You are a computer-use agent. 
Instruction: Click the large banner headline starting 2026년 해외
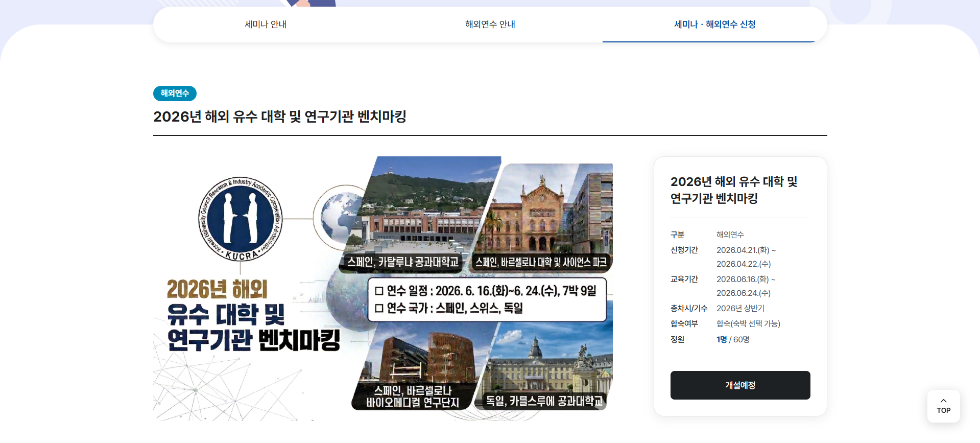click(253, 315)
